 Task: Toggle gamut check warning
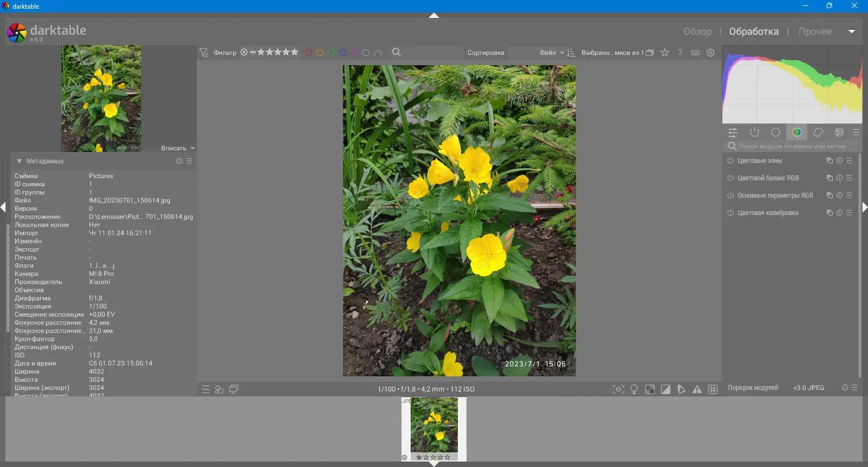(x=697, y=389)
